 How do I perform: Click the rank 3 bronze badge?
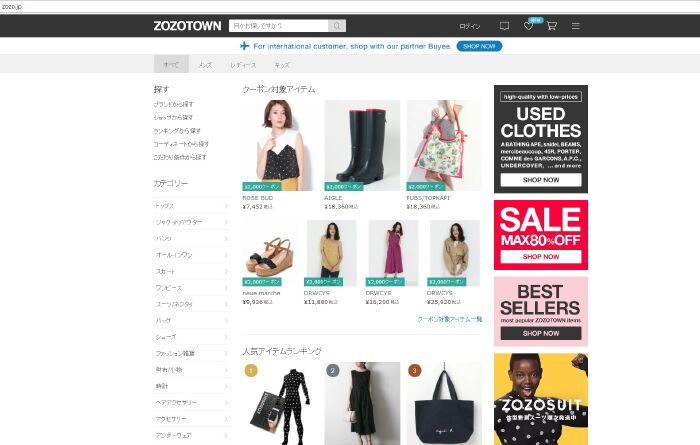click(x=415, y=370)
